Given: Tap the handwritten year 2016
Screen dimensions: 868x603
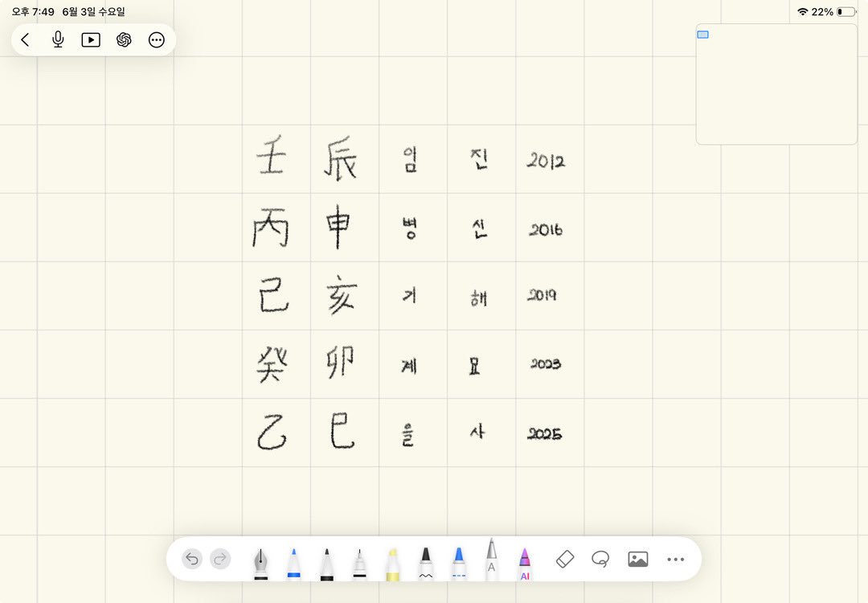Looking at the screenshot, I should tap(546, 229).
